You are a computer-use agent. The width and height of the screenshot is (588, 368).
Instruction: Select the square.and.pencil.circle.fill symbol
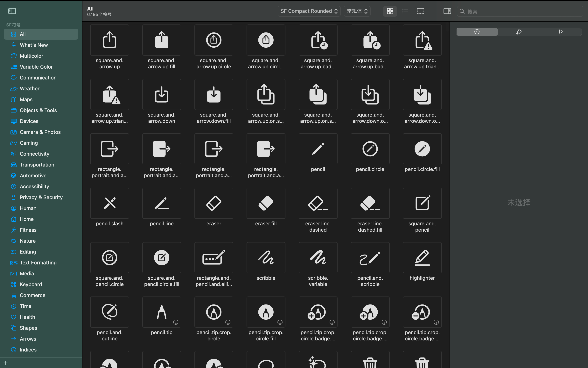point(162,257)
